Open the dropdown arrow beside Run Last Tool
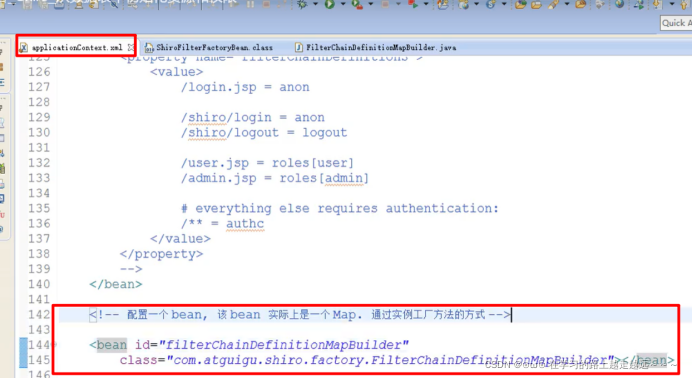Viewport: 692px width, 379px height. click(370, 4)
